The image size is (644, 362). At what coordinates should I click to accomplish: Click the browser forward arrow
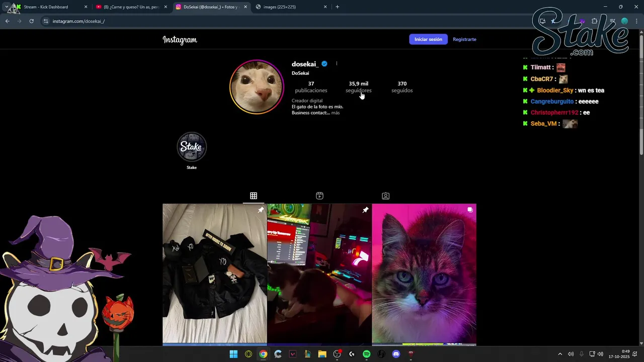tap(19, 21)
